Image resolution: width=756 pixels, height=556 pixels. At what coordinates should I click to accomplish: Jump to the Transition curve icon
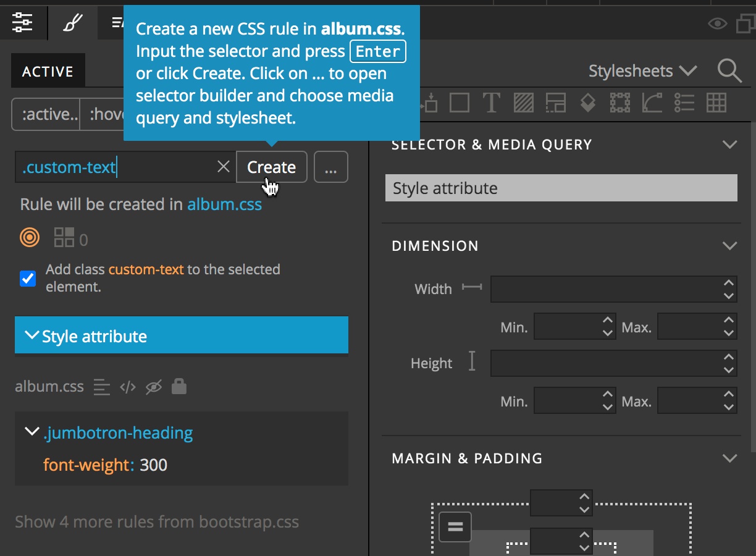(x=652, y=103)
